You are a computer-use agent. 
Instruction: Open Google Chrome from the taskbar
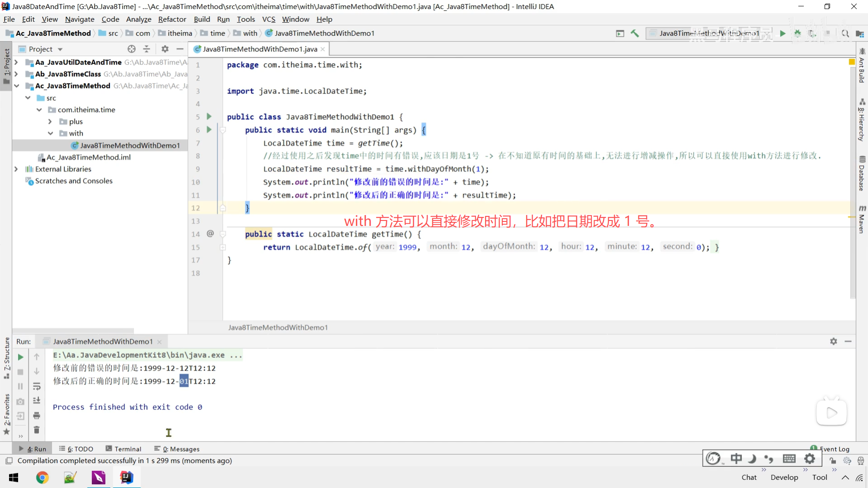(42, 478)
